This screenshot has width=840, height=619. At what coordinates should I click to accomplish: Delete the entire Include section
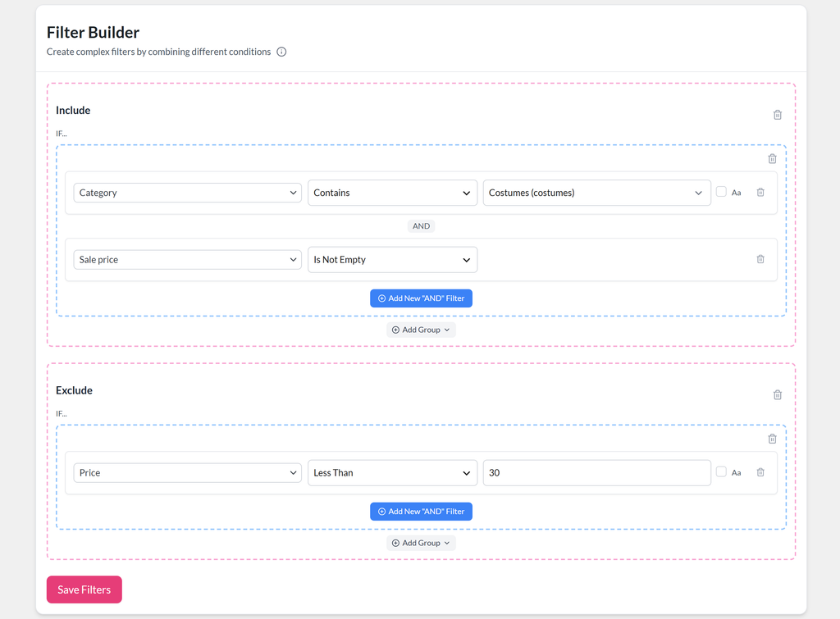[778, 115]
